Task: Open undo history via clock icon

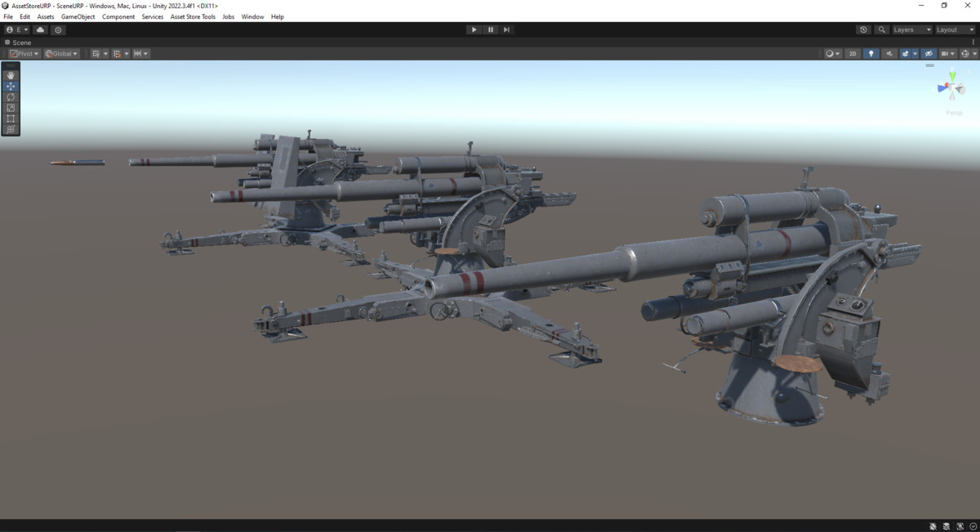Action: pyautogui.click(x=863, y=29)
